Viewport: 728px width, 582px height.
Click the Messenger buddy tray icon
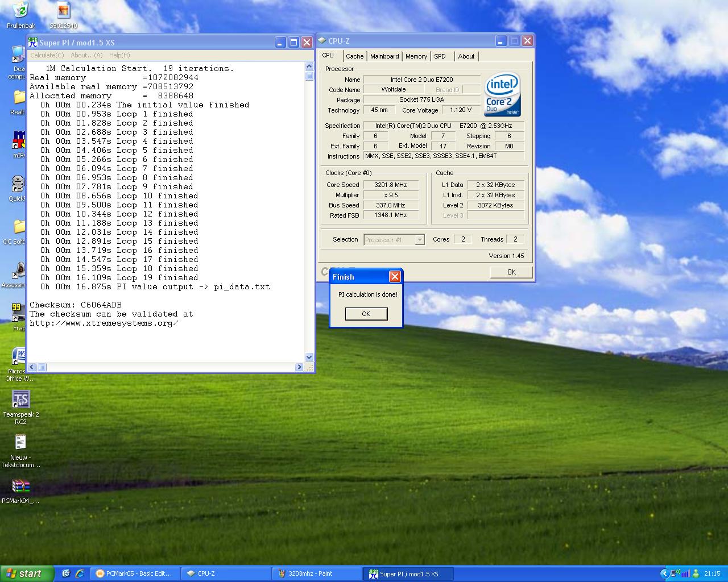[696, 573]
